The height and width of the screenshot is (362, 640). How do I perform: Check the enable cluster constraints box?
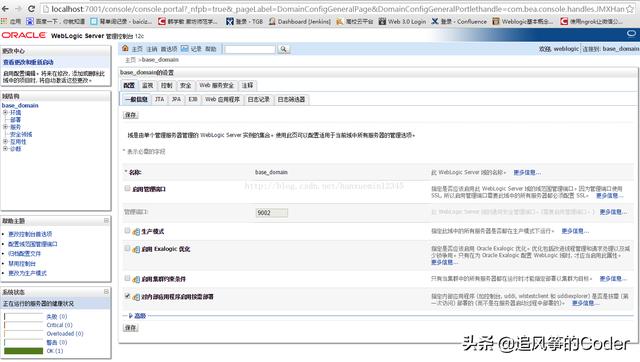pyautogui.click(x=127, y=278)
